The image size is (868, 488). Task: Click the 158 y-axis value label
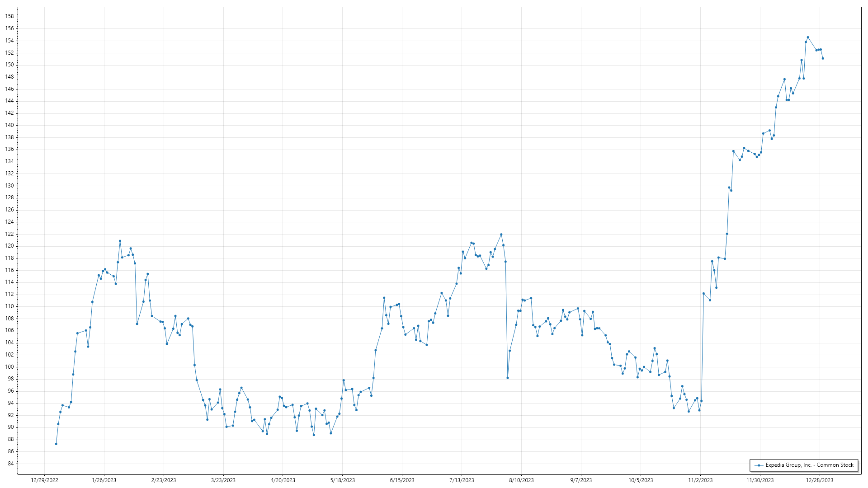coord(9,16)
